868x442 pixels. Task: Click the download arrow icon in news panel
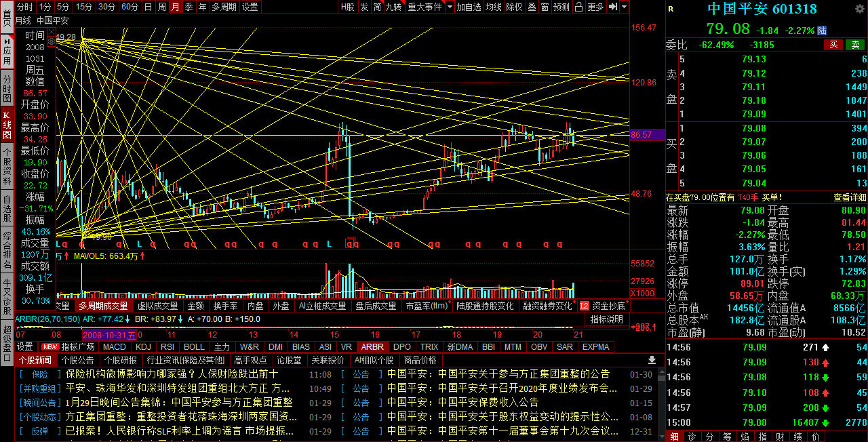point(652,360)
